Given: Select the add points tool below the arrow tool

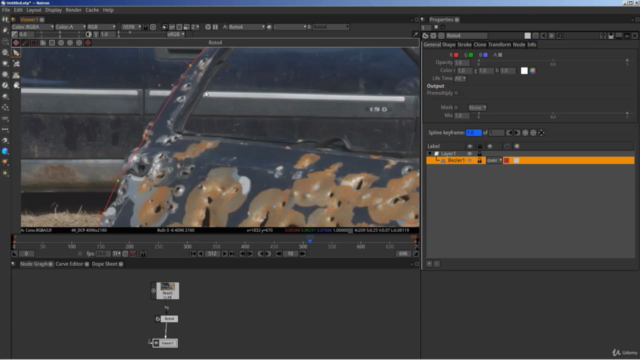Looking at the screenshot, I should [16, 64].
